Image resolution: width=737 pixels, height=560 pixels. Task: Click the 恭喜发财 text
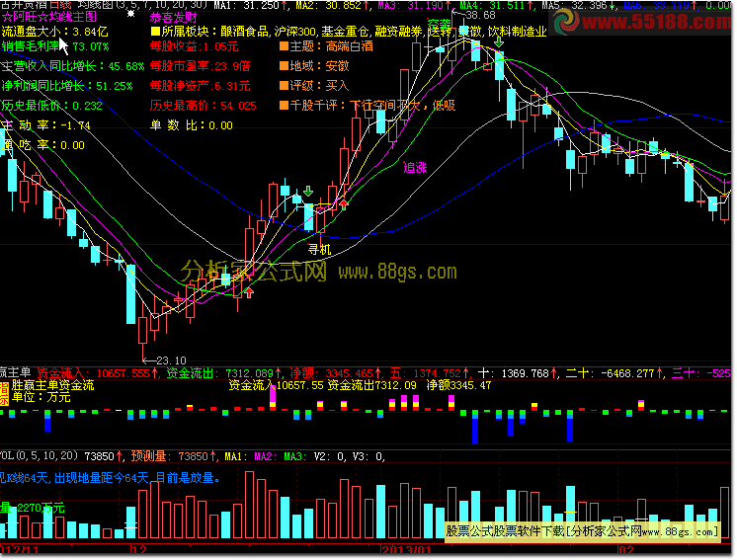click(174, 18)
